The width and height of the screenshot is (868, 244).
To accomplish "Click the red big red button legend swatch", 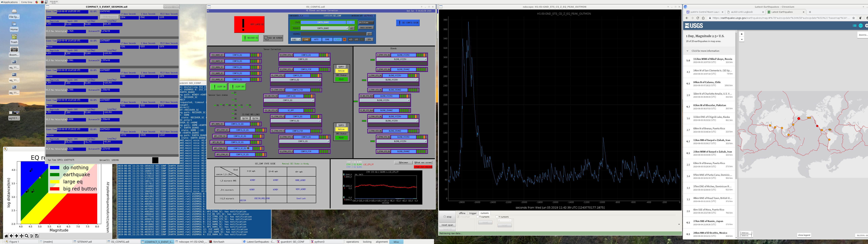I will point(55,189).
